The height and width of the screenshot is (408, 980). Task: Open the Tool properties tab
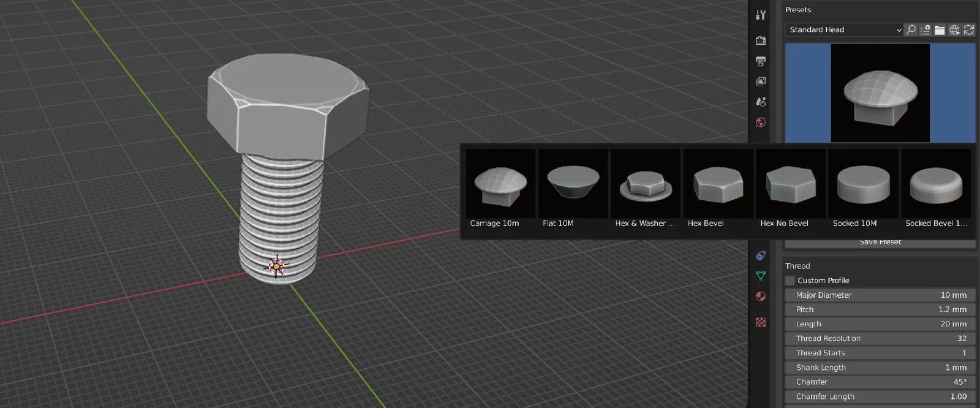tap(761, 15)
